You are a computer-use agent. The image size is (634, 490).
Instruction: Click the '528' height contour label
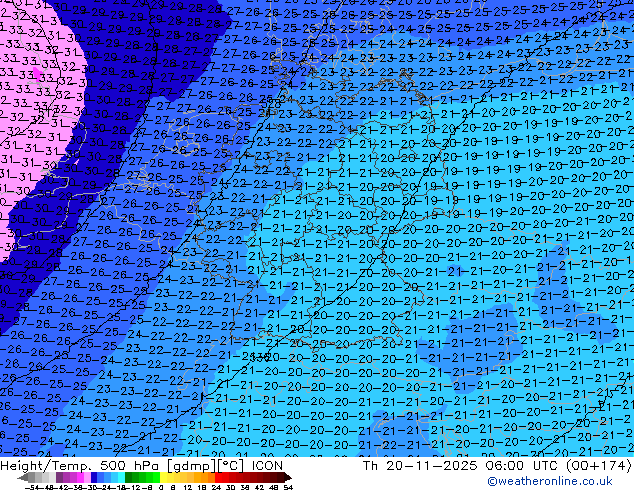click(x=271, y=104)
